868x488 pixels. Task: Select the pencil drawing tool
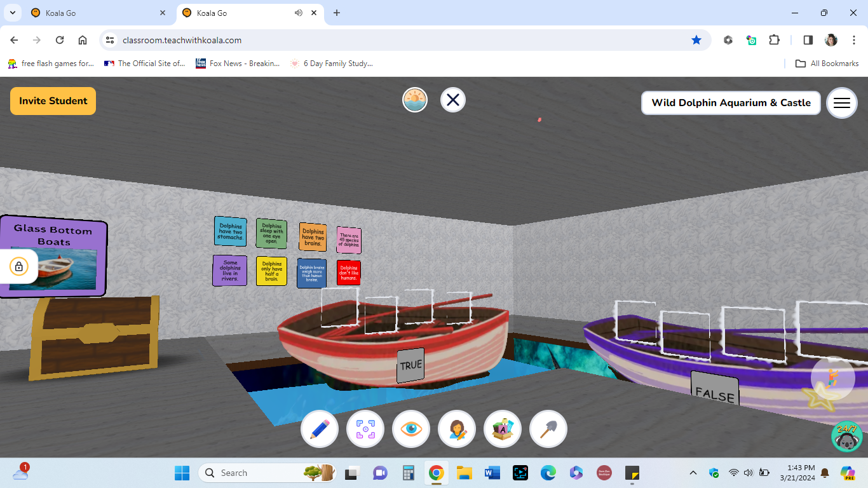(319, 429)
